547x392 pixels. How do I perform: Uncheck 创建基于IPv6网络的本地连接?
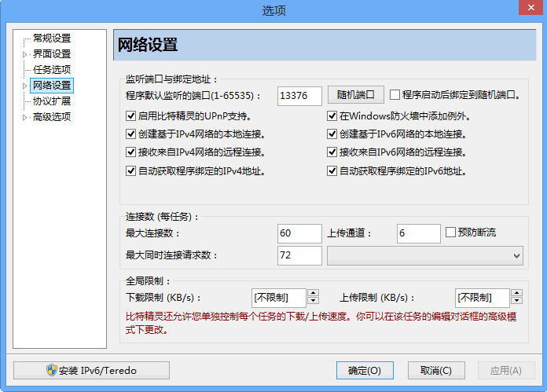(332, 134)
